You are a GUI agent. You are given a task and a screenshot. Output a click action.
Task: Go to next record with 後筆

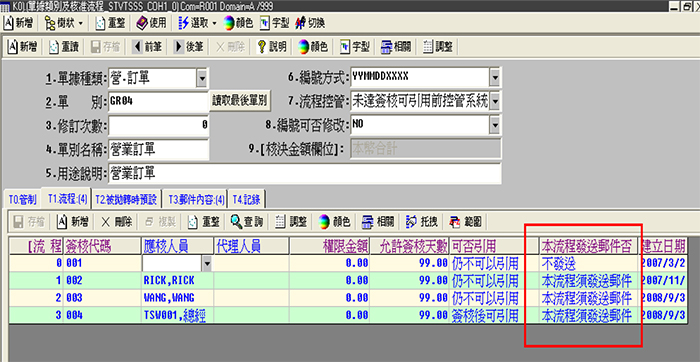pos(188,47)
